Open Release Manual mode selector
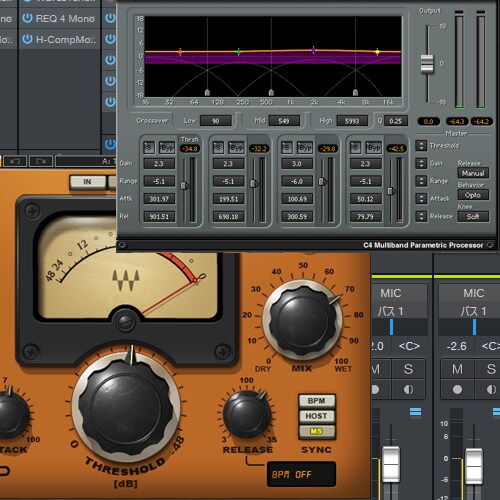This screenshot has height=500, width=500. click(x=473, y=173)
